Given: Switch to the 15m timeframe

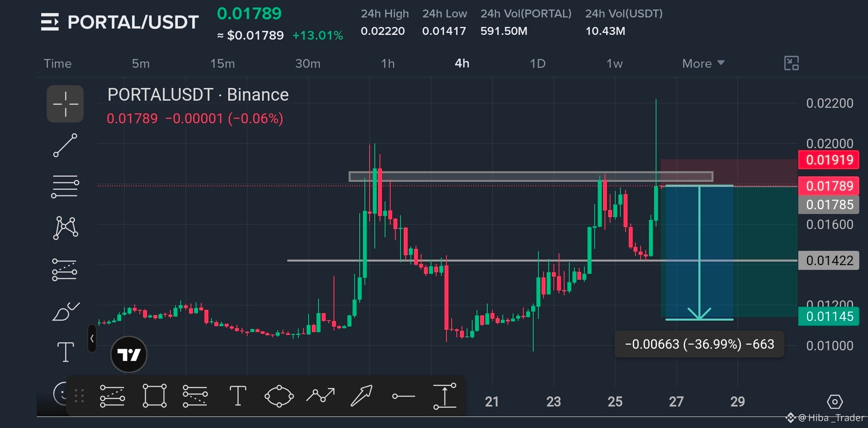Looking at the screenshot, I should 222,63.
